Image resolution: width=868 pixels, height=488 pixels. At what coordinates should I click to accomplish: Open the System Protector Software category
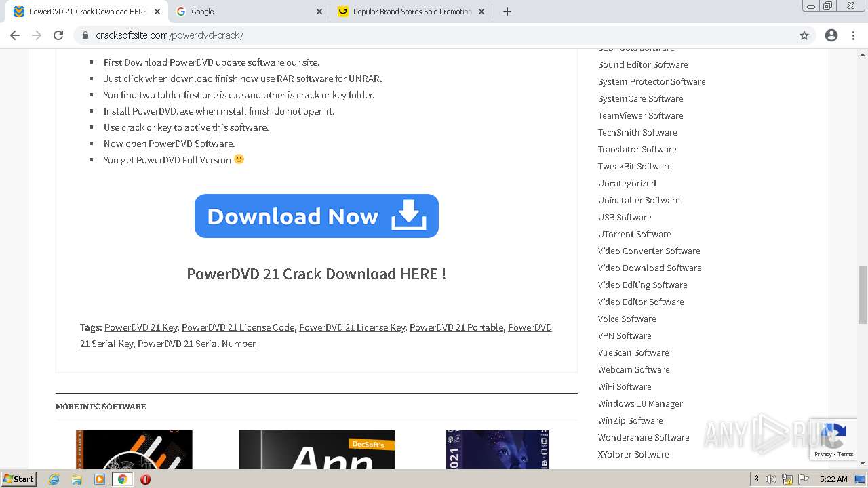[x=652, y=81]
